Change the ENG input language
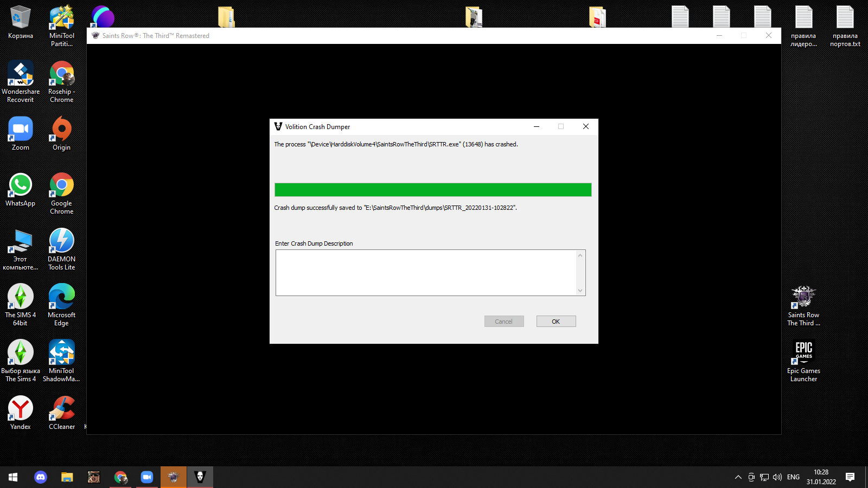 pos(793,477)
